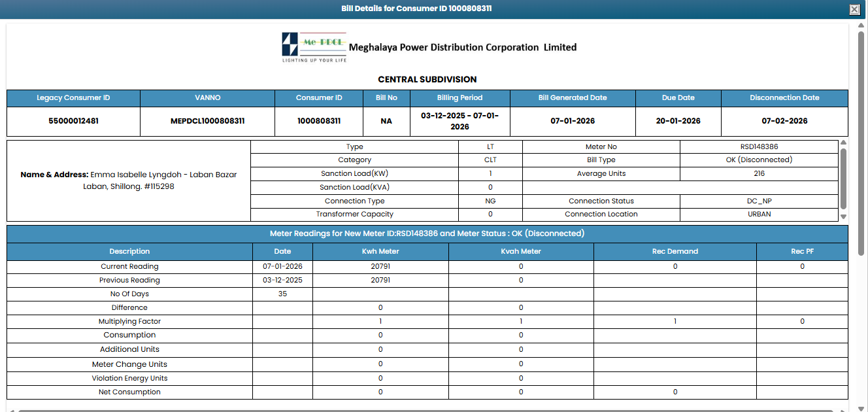Click legacy consumer ID 55000012481
The image size is (868, 412).
tap(73, 121)
